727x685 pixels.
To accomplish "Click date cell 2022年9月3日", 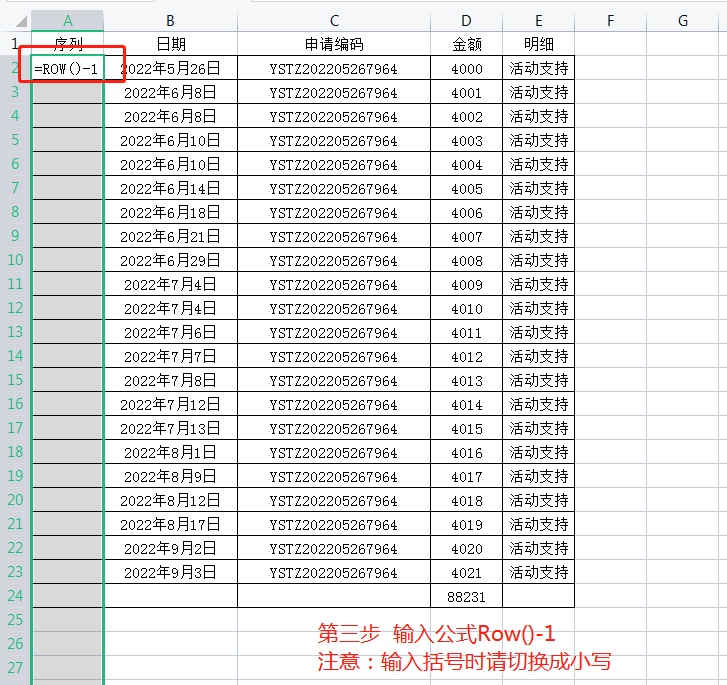I will [x=171, y=572].
